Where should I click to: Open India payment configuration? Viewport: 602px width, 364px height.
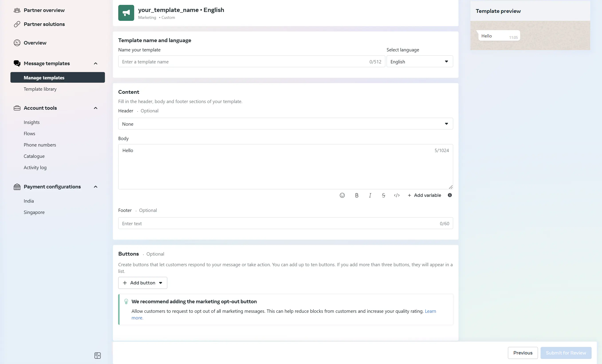point(29,201)
